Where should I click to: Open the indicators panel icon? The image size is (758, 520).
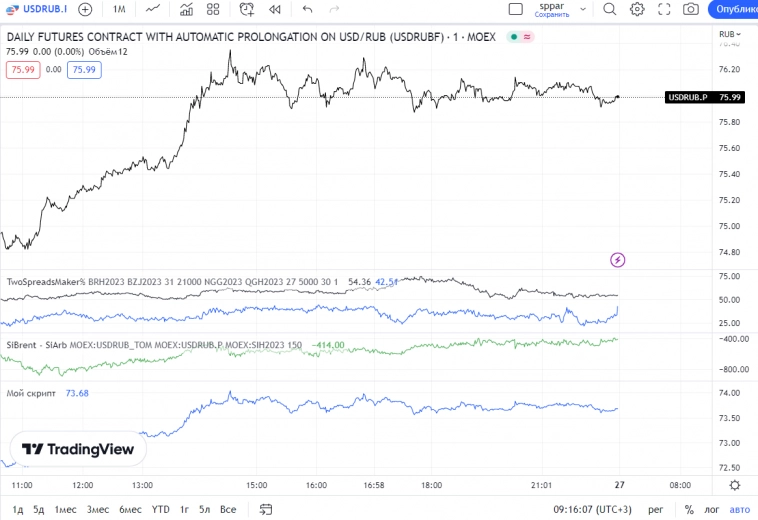click(186, 9)
